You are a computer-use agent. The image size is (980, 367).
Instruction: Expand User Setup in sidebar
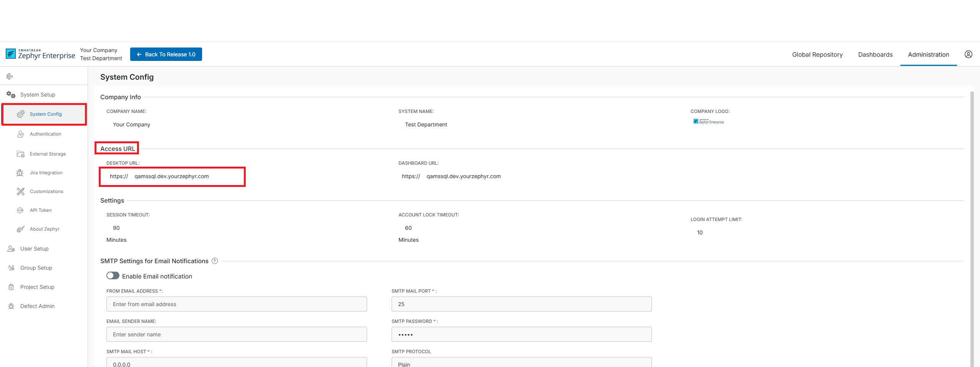tap(34, 249)
